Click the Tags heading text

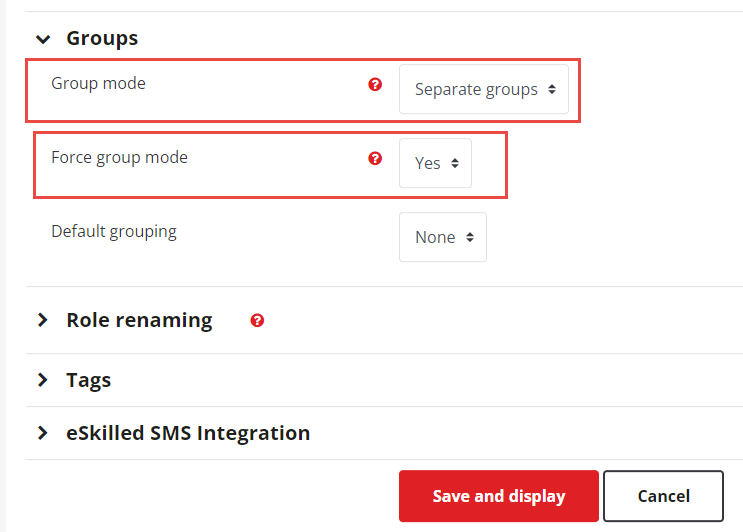[89, 380]
